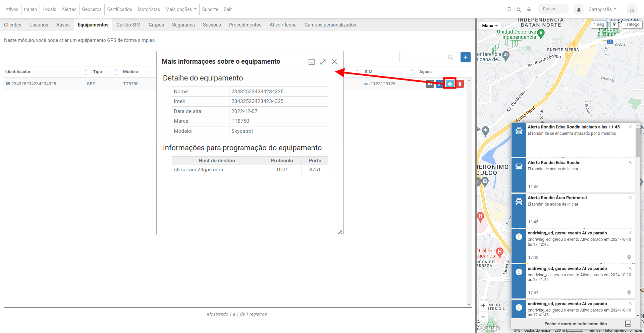This screenshot has width=644, height=333.
Task: Open Geocerca in top menu
Action: point(92,9)
